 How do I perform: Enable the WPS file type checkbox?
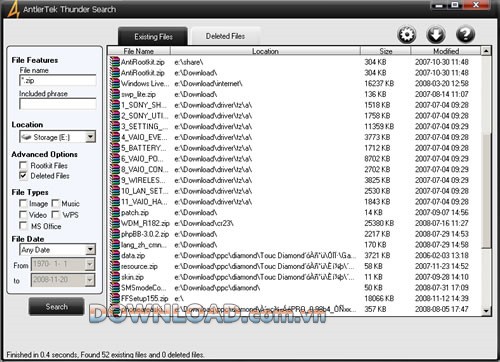pyautogui.click(x=55, y=215)
